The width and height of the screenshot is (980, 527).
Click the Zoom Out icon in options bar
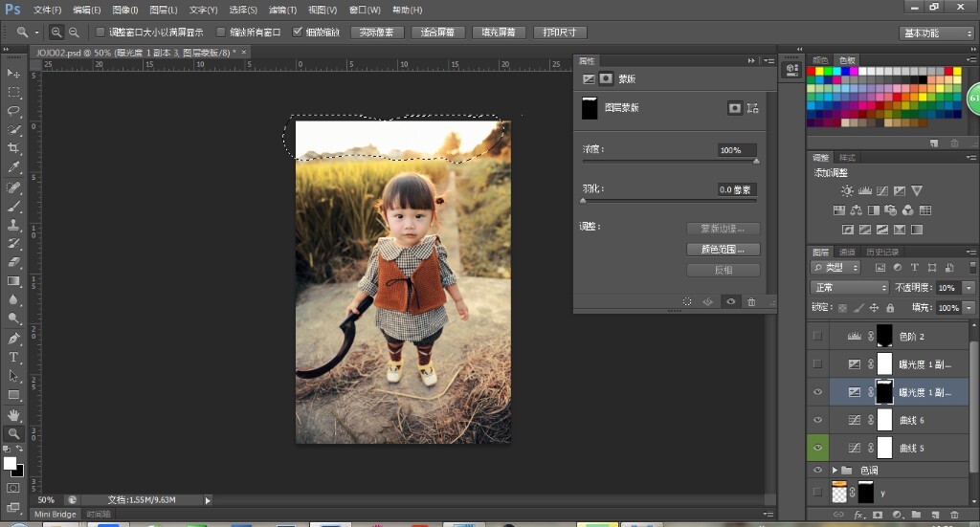[74, 32]
